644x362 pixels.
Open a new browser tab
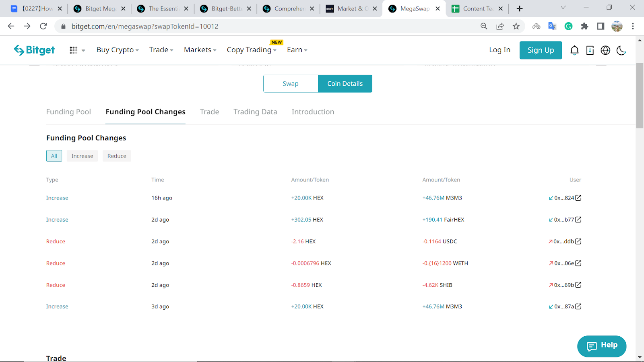pos(520,8)
